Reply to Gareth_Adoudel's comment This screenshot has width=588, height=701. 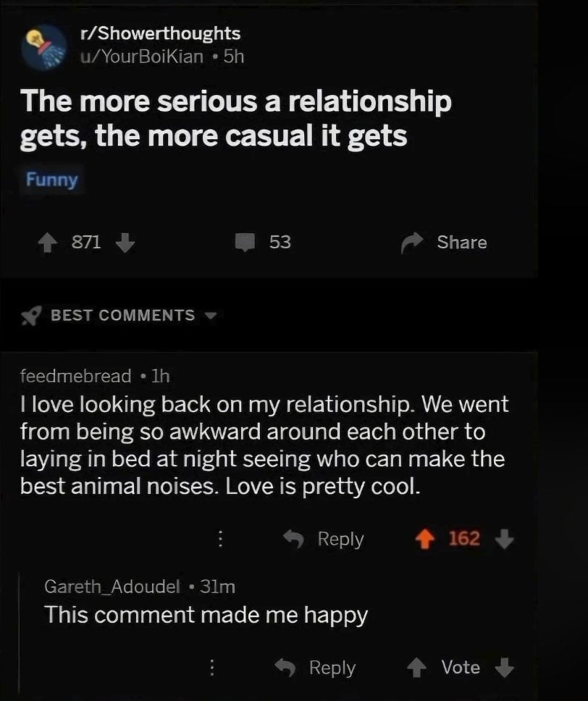(x=314, y=668)
